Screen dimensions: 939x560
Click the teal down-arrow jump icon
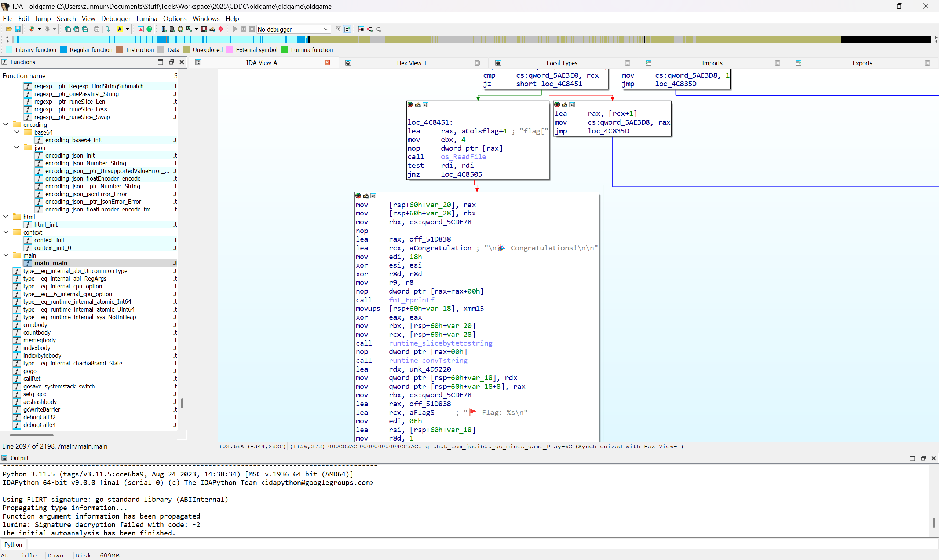(x=108, y=29)
